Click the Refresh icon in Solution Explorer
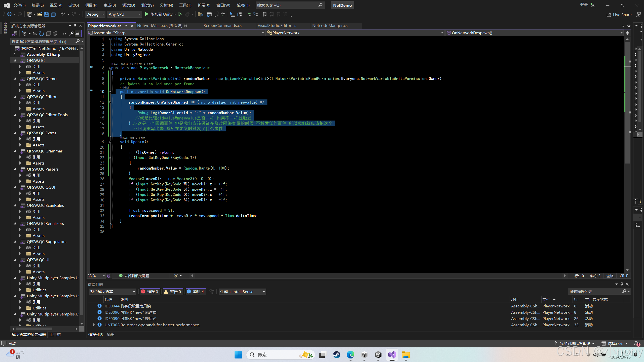Screen dimensions: 644x362 pyautogui.click(x=41, y=33)
